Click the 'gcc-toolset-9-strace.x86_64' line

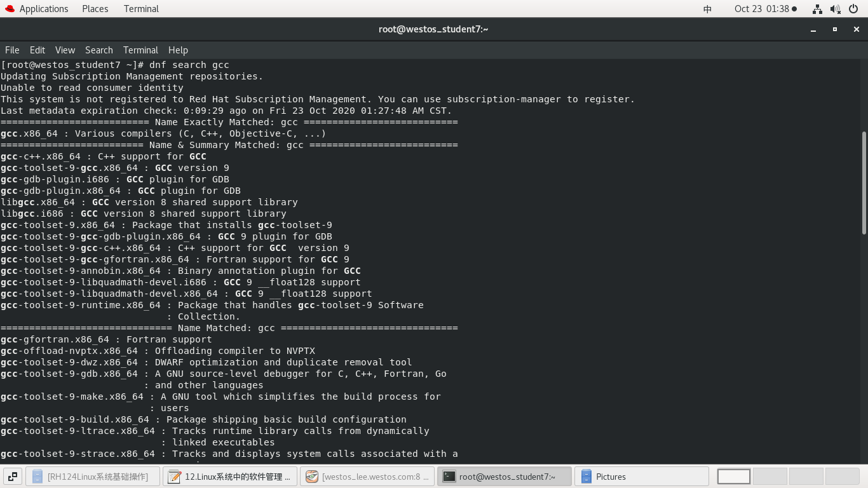(x=229, y=454)
